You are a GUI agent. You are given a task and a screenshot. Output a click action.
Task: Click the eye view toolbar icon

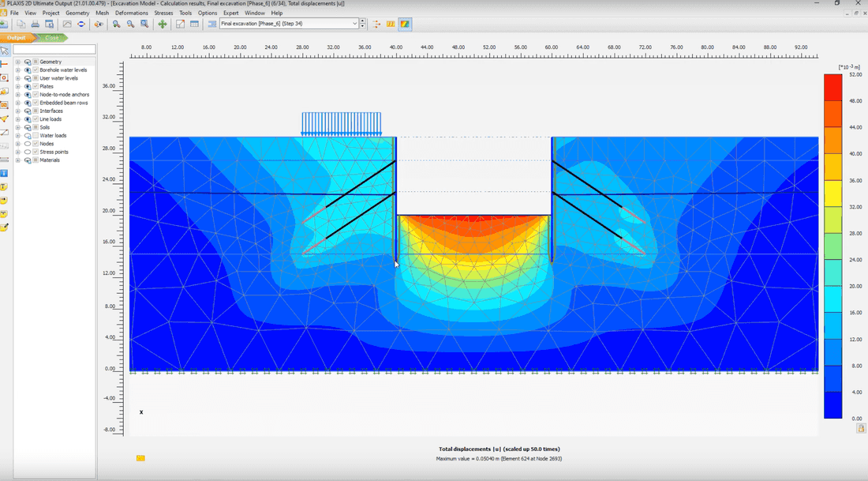pos(99,24)
